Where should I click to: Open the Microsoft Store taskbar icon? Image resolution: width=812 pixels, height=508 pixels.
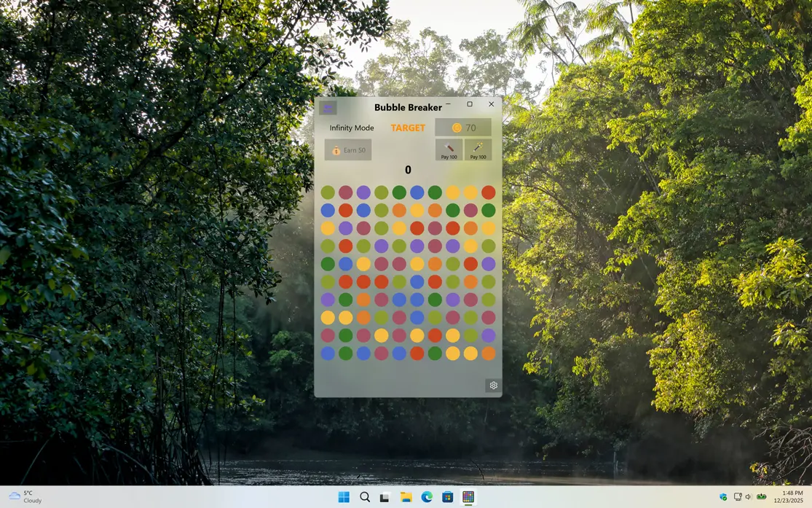(447, 497)
